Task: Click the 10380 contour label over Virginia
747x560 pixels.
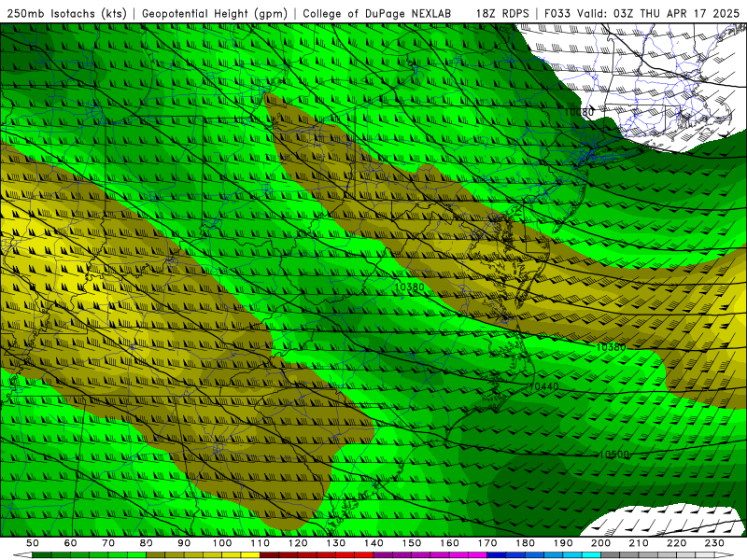Action: coord(409,287)
